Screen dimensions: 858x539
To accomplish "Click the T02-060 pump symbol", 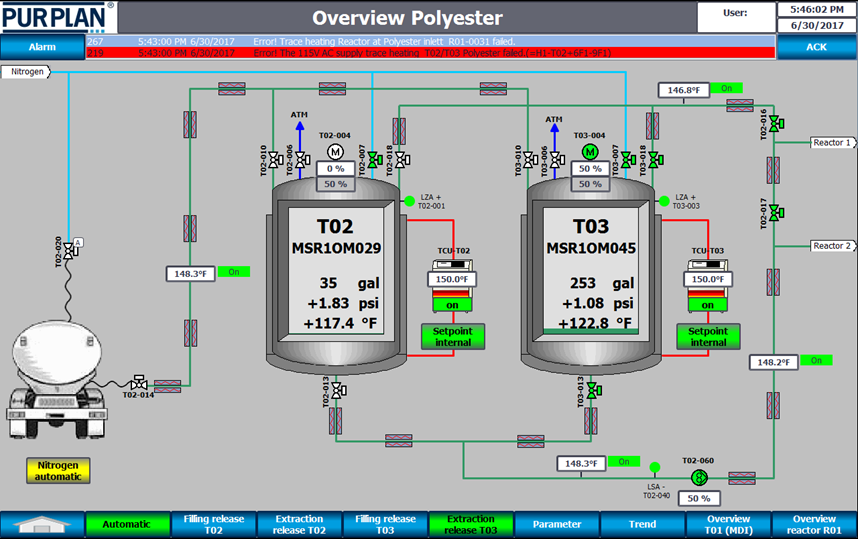I will pyautogui.click(x=699, y=478).
